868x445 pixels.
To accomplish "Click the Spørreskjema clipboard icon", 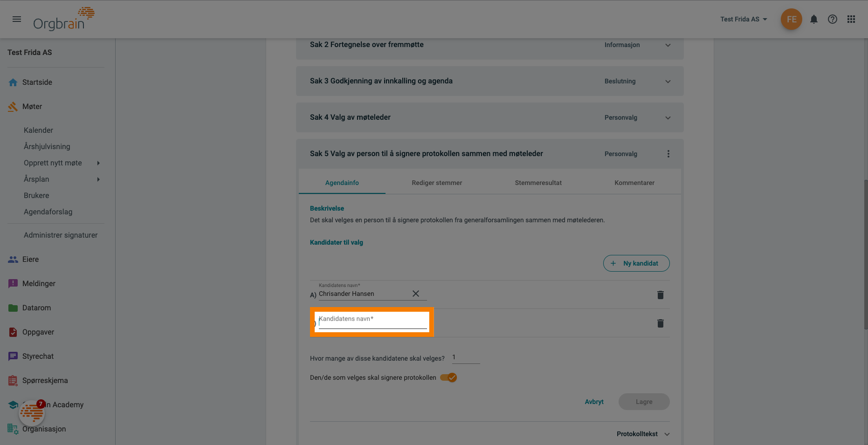I will (13, 381).
